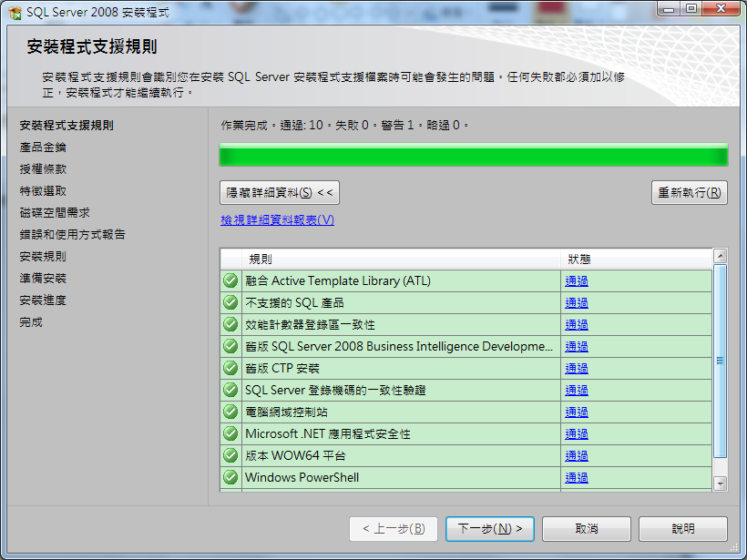Select 磁碟空間需求 step in sidebar
The width and height of the screenshot is (747, 560).
point(55,213)
